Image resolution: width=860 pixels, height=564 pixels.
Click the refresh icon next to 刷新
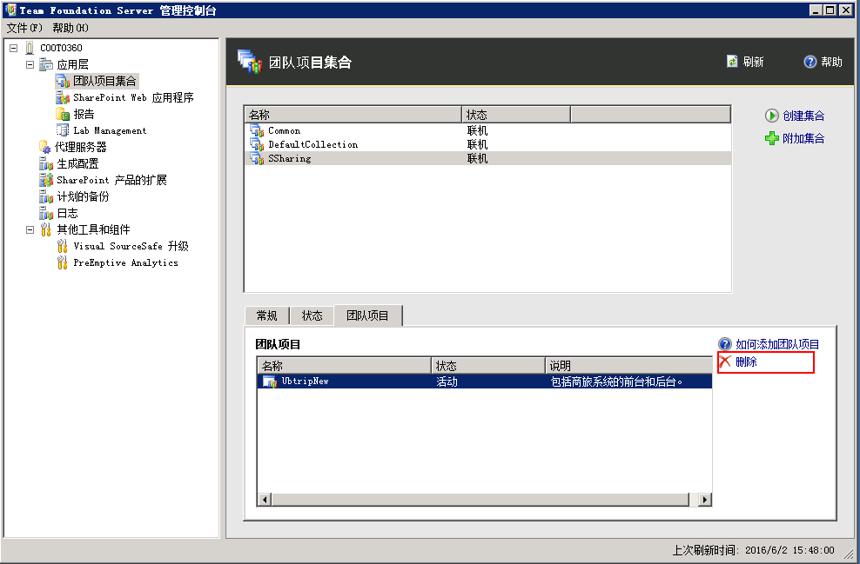click(732, 61)
